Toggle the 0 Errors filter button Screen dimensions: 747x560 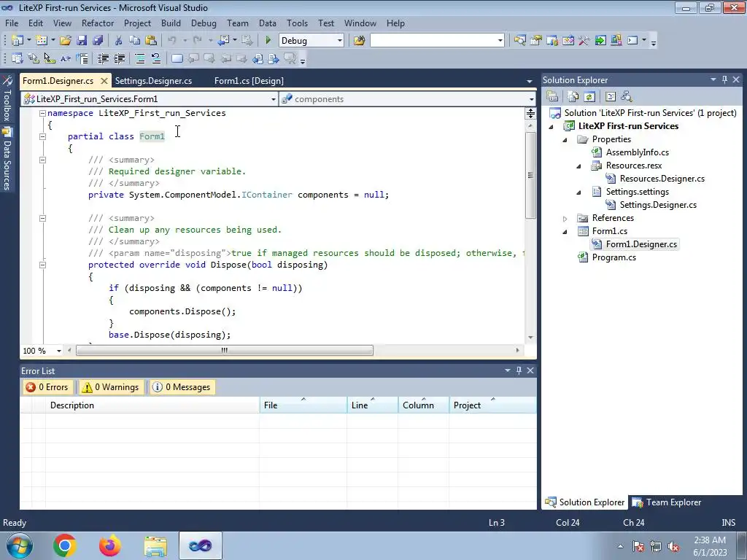tap(47, 387)
